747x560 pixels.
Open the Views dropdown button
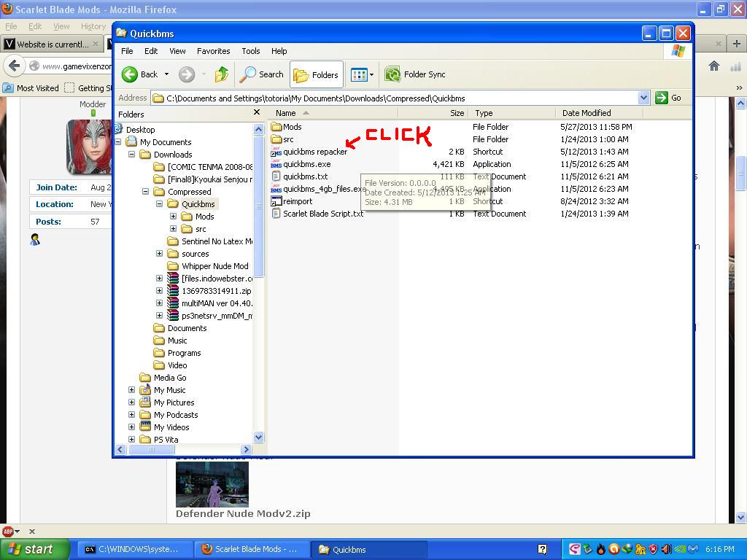[x=362, y=74]
